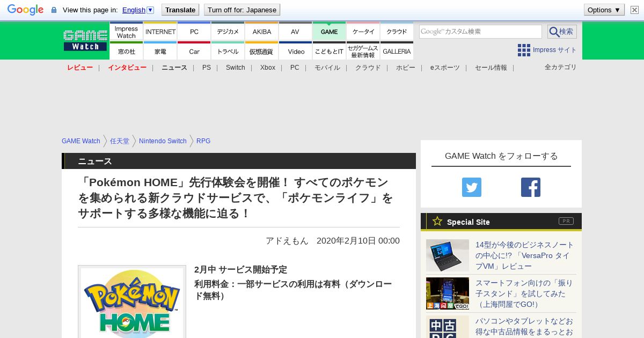Open the Options dropdown menu
The image size is (644, 338).
click(604, 10)
